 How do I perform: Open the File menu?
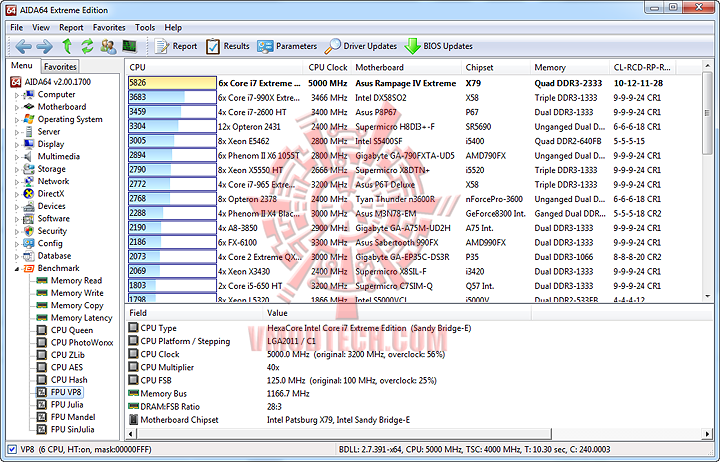click(x=17, y=28)
